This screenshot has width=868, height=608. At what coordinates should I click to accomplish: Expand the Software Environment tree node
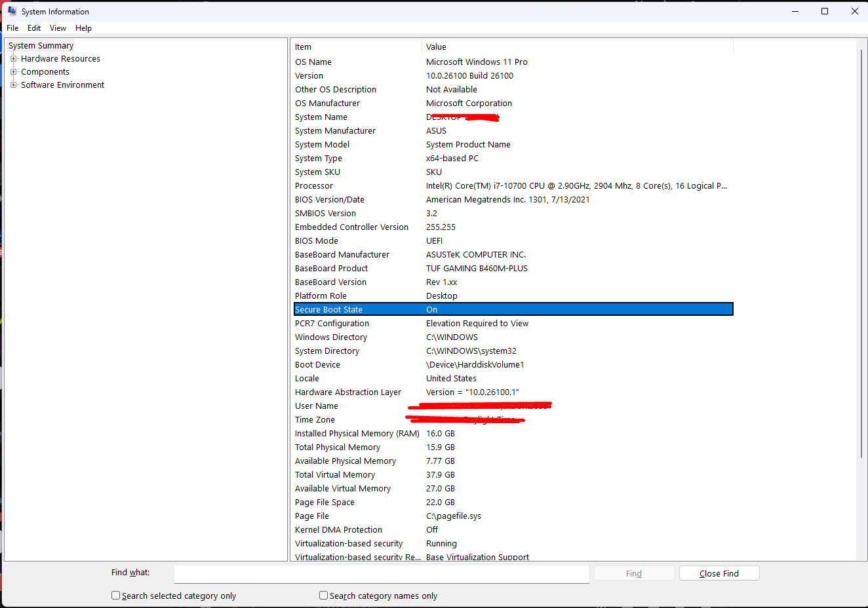click(14, 85)
